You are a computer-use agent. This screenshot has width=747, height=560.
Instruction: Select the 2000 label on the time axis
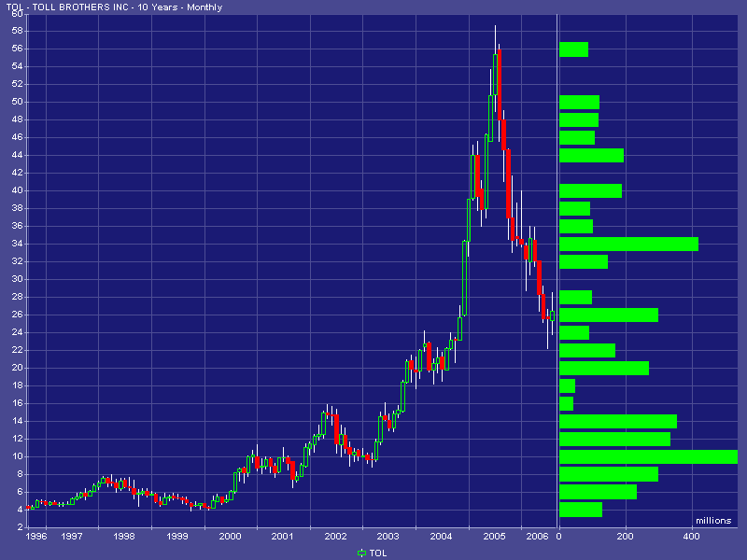coord(230,537)
